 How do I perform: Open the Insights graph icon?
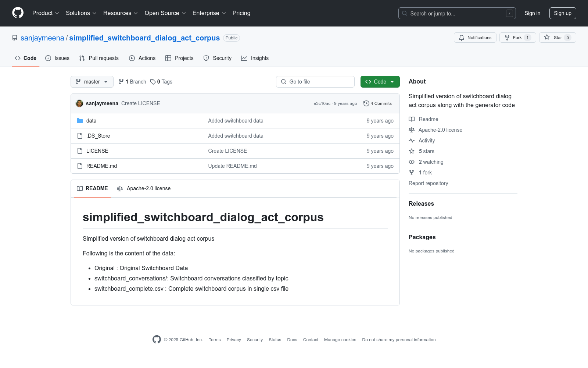coord(244,58)
